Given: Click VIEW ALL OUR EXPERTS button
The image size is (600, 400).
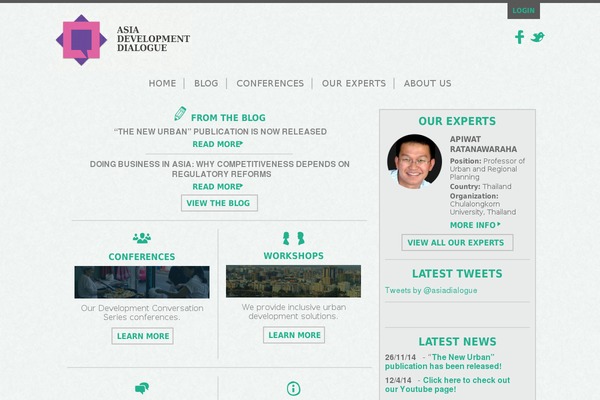Looking at the screenshot, I should [457, 243].
